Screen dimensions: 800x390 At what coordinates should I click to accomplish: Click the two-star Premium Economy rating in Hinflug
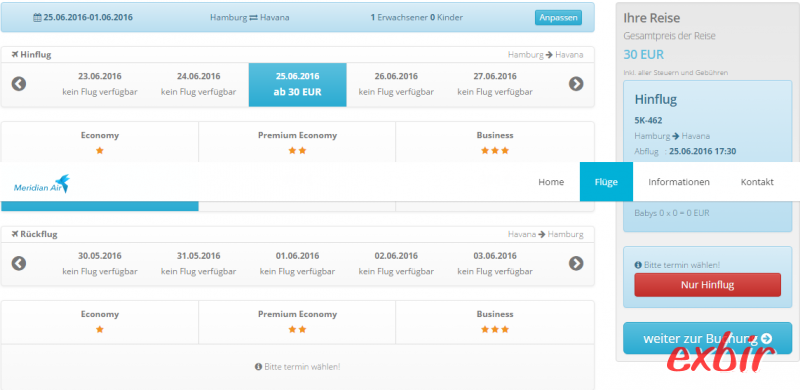tap(297, 151)
